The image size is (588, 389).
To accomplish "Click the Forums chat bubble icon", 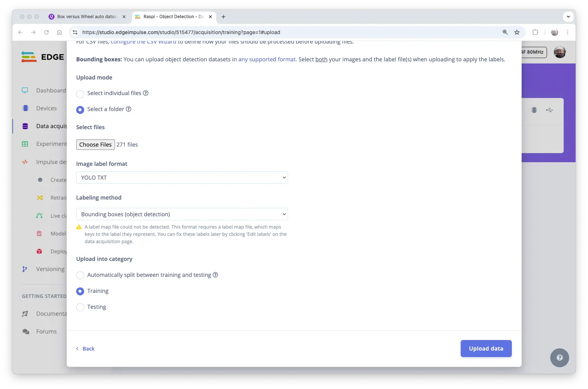I will 26,331.
